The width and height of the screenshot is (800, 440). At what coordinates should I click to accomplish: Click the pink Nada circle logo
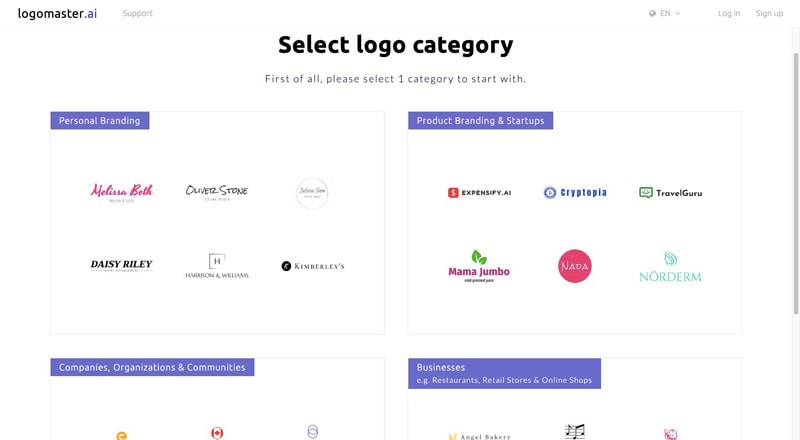[574, 266]
